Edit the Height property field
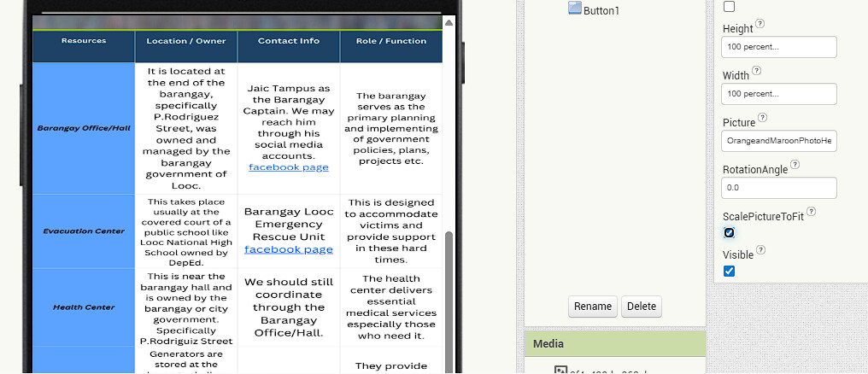This screenshot has height=374, width=868. pyautogui.click(x=779, y=47)
